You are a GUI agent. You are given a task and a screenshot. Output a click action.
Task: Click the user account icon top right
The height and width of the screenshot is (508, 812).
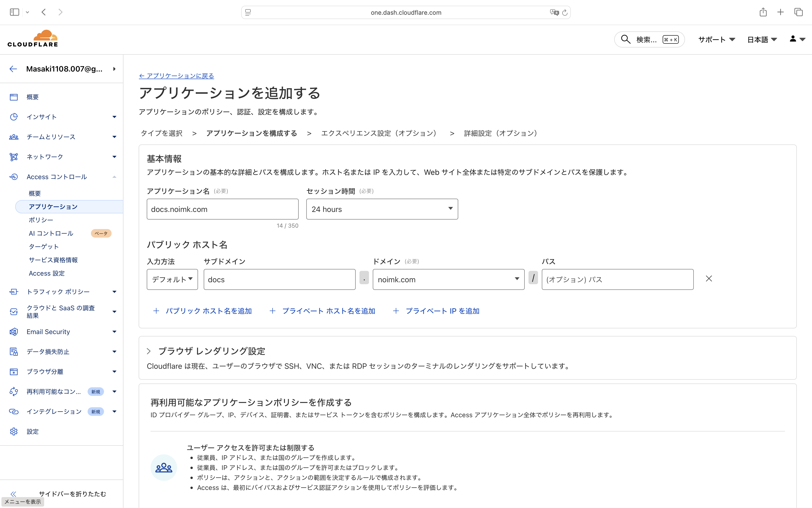[793, 39]
